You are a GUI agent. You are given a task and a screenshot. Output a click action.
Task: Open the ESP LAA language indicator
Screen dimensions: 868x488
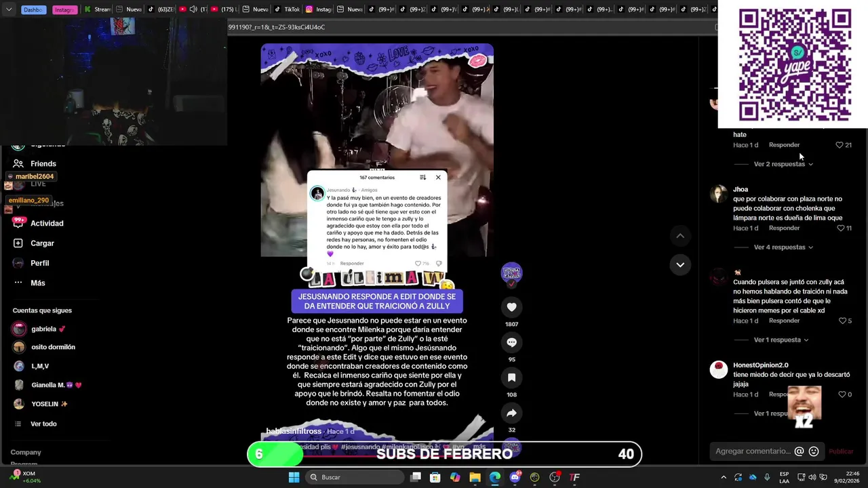point(784,477)
